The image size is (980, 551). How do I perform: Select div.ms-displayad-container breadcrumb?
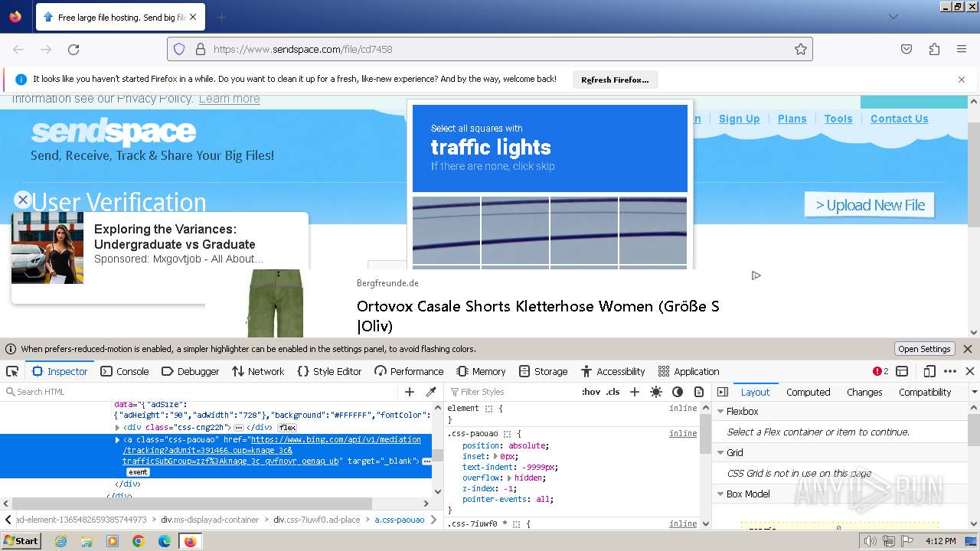(x=210, y=520)
